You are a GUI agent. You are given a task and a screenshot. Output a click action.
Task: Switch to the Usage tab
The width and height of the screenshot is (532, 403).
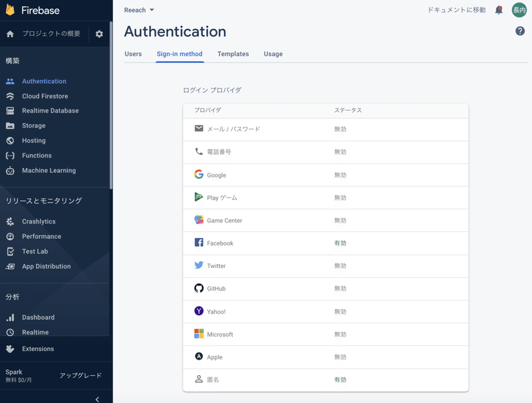273,54
